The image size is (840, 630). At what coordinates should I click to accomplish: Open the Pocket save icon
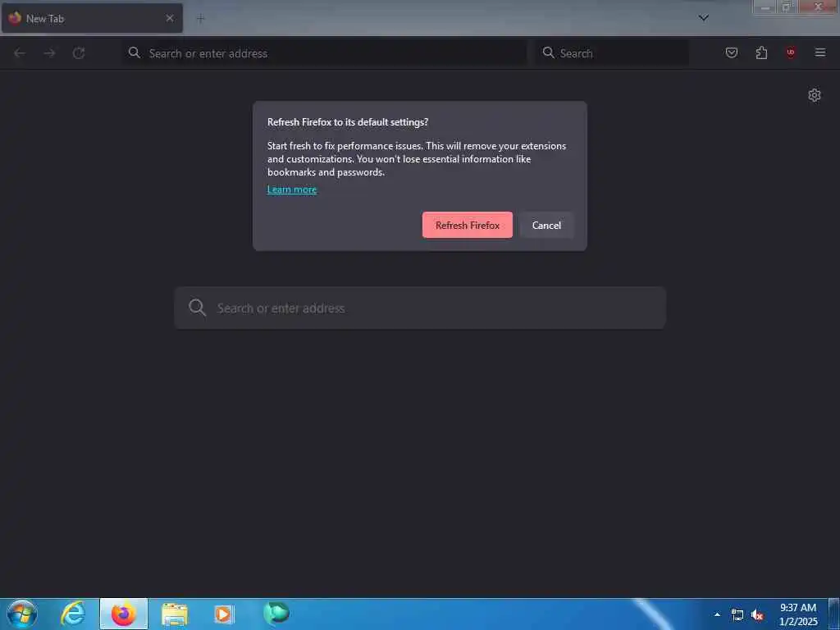pos(731,52)
